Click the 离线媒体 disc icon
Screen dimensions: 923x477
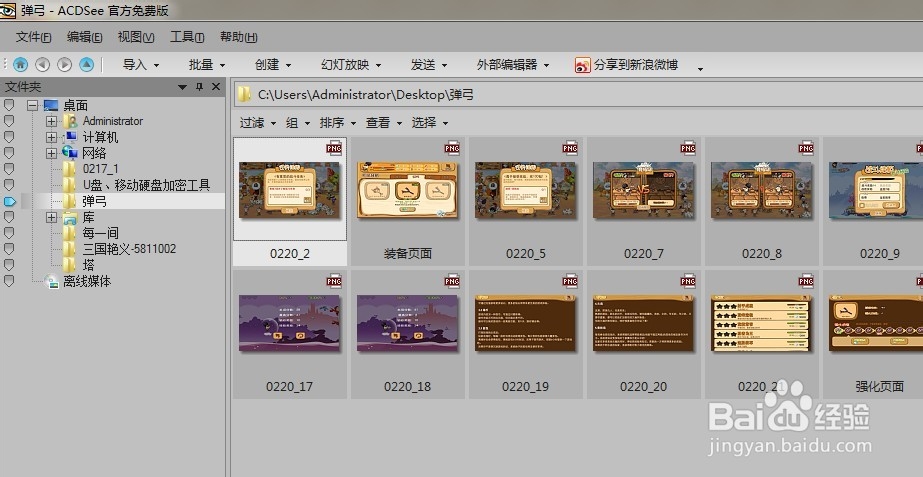52,281
